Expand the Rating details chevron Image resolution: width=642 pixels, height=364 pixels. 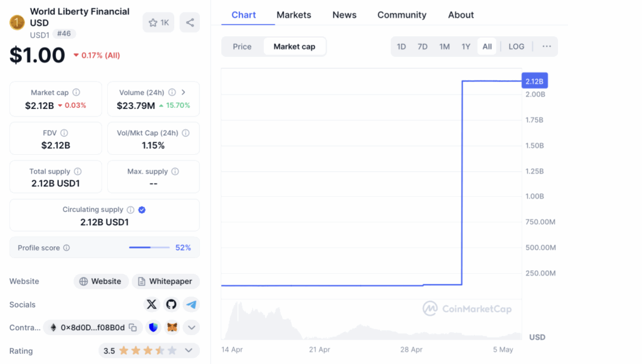point(189,350)
